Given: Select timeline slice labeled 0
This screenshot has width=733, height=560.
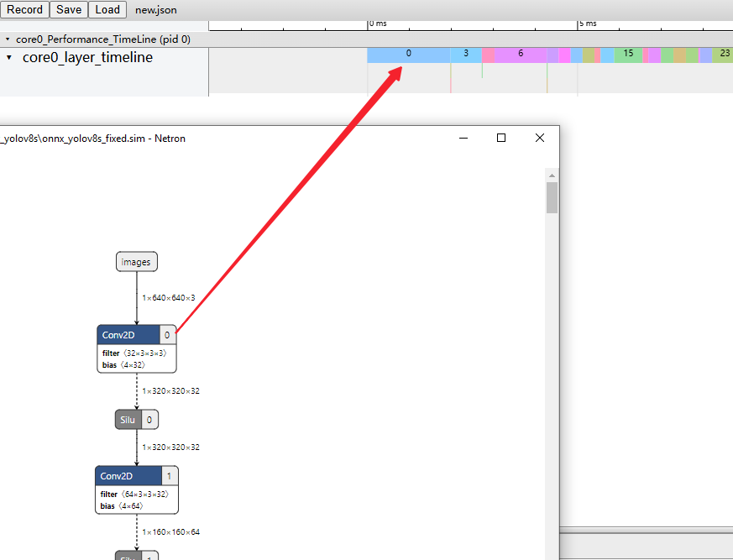Looking at the screenshot, I should point(408,54).
